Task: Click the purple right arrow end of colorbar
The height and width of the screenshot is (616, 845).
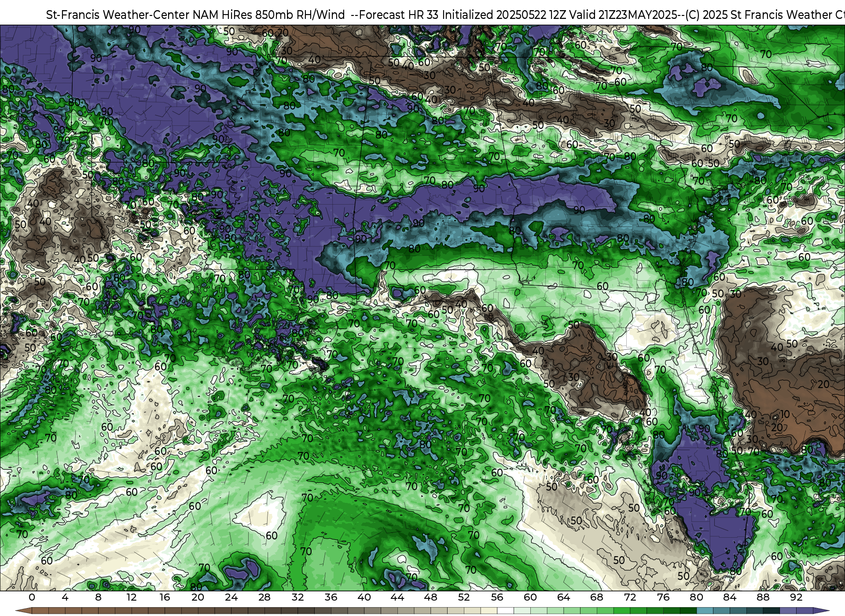Action: click(821, 611)
